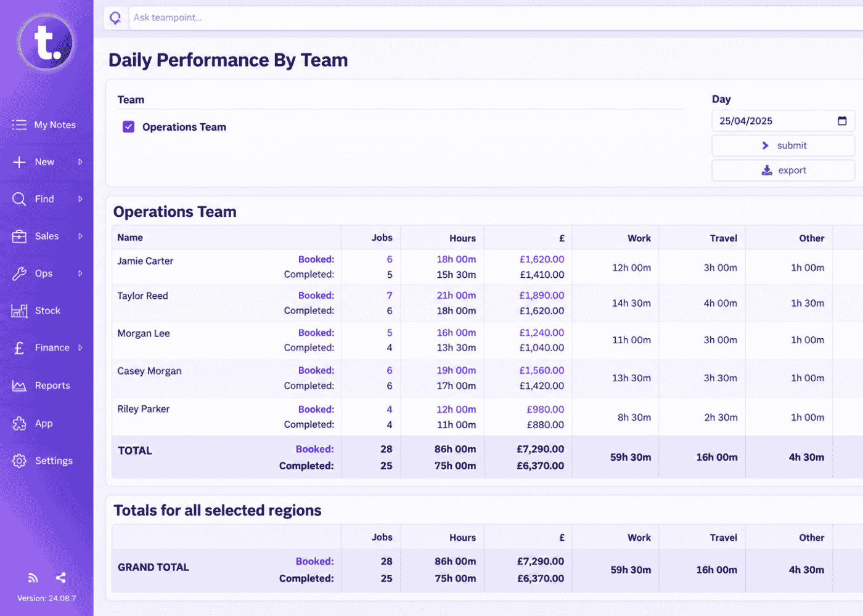Click the Reports chart icon
Viewport: 863px width, 616px height.
19,386
